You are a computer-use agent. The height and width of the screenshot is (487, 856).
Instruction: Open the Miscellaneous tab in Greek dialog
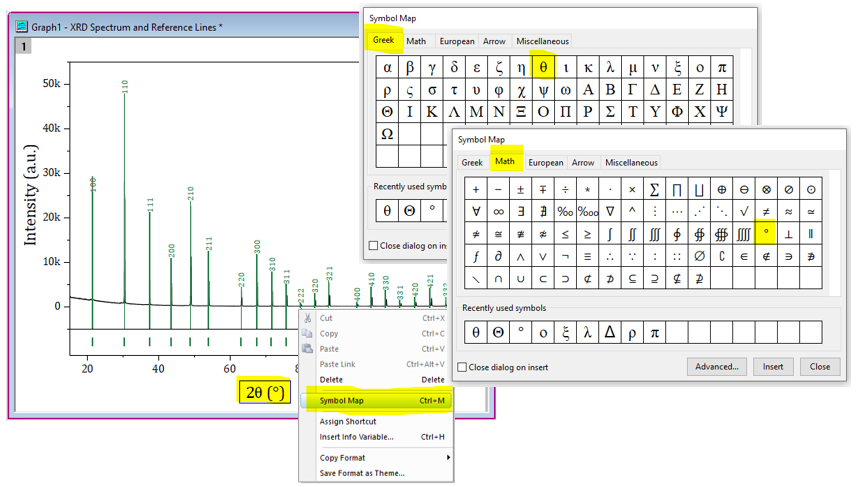pos(542,41)
